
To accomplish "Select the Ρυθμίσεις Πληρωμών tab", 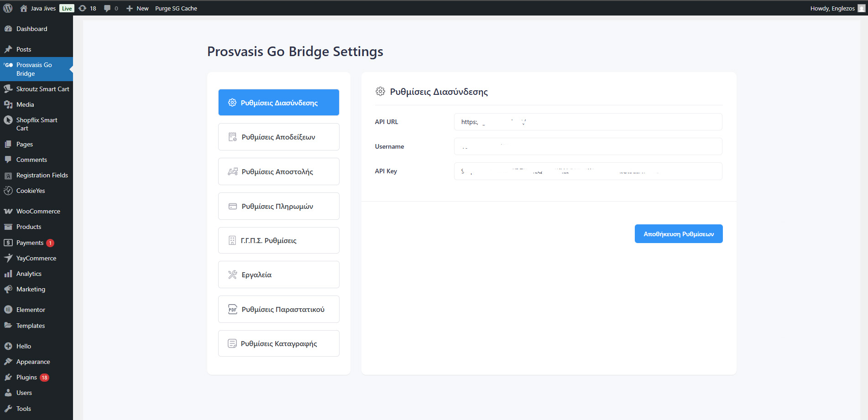I will coord(278,206).
